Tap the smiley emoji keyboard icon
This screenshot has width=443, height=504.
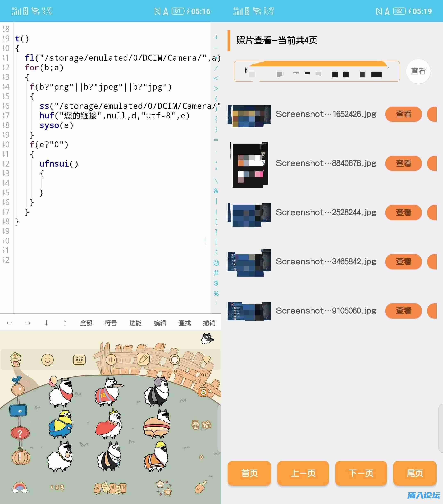(x=47, y=360)
